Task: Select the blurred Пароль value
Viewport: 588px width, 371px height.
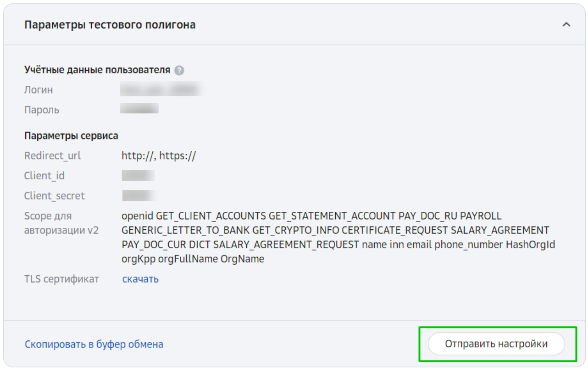Action: [139, 109]
